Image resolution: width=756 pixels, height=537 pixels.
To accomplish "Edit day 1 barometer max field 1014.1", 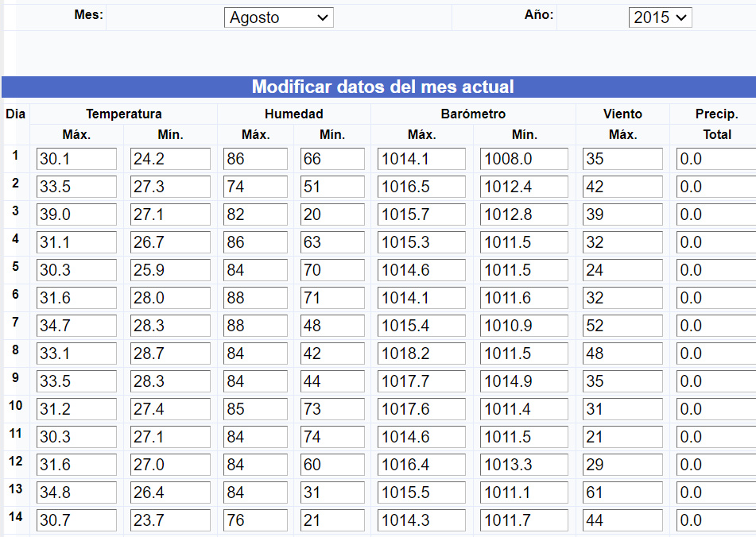I will point(422,159).
